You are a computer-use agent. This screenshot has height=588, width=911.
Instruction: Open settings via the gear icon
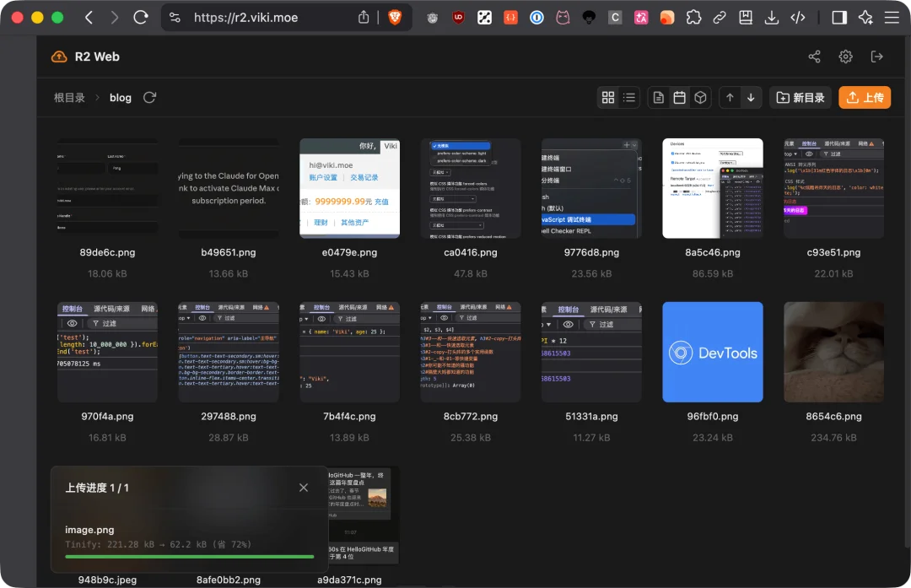[845, 57]
